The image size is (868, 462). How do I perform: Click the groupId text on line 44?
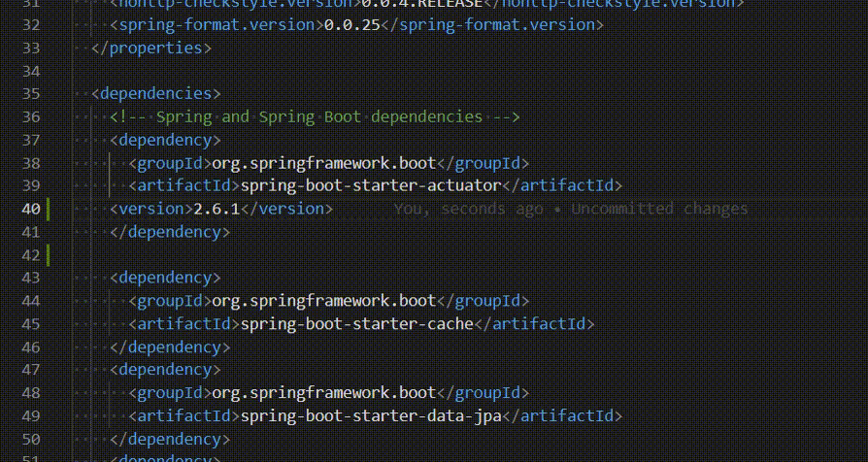click(169, 301)
